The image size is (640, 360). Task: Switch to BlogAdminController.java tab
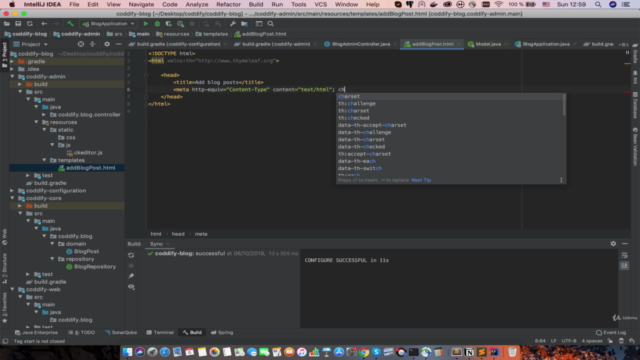361,44
